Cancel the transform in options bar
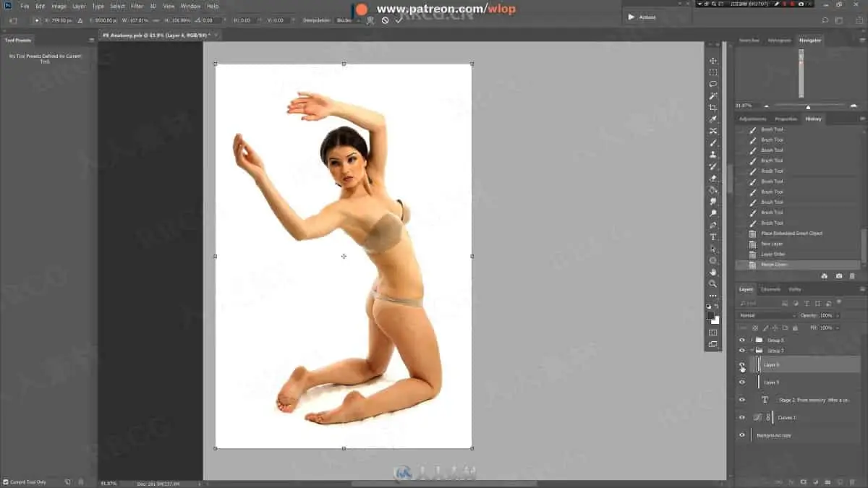Image resolution: width=868 pixels, height=488 pixels. coord(385,20)
